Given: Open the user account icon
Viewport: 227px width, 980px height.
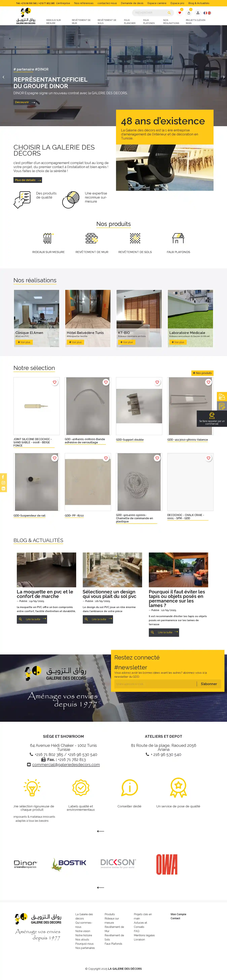Looking at the screenshot, I should [198, 13].
